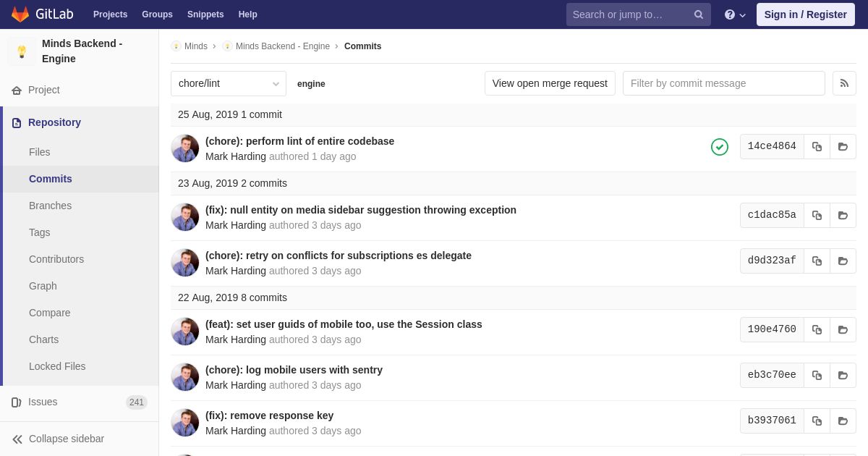The image size is (868, 456).
Task: Click Sign in / Register button
Action: click(x=806, y=14)
